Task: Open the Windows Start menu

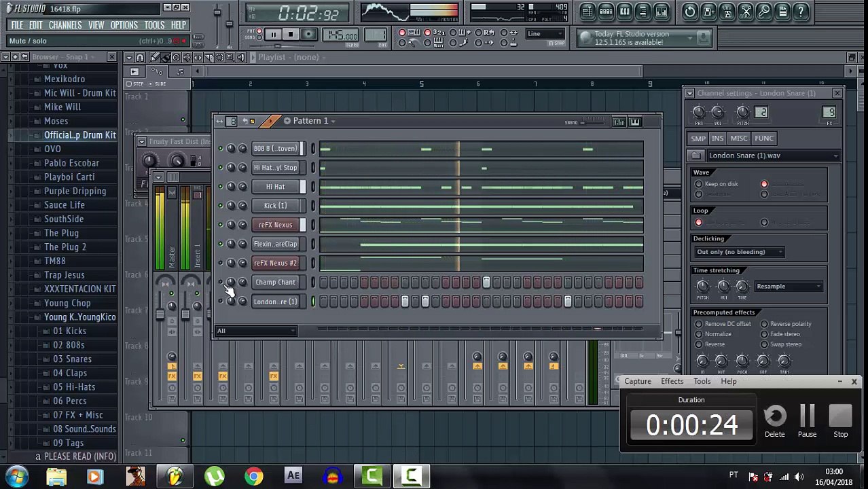Action: pos(17,476)
